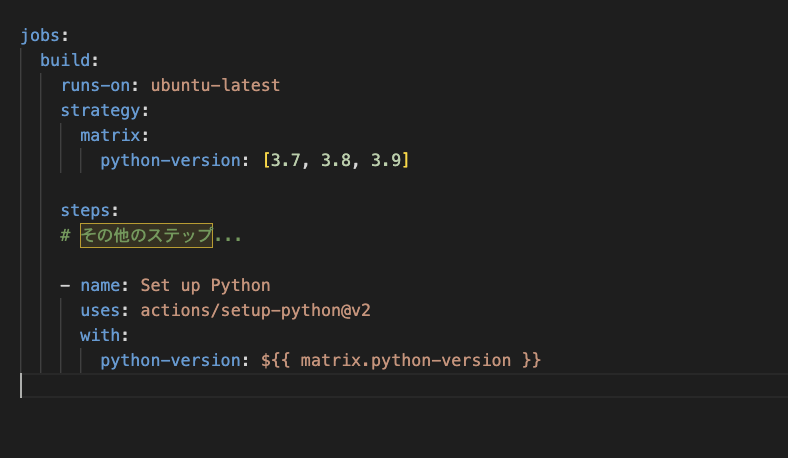Click version 3.8 in the matrix list
Screen dimensions: 788x458
point(335,160)
